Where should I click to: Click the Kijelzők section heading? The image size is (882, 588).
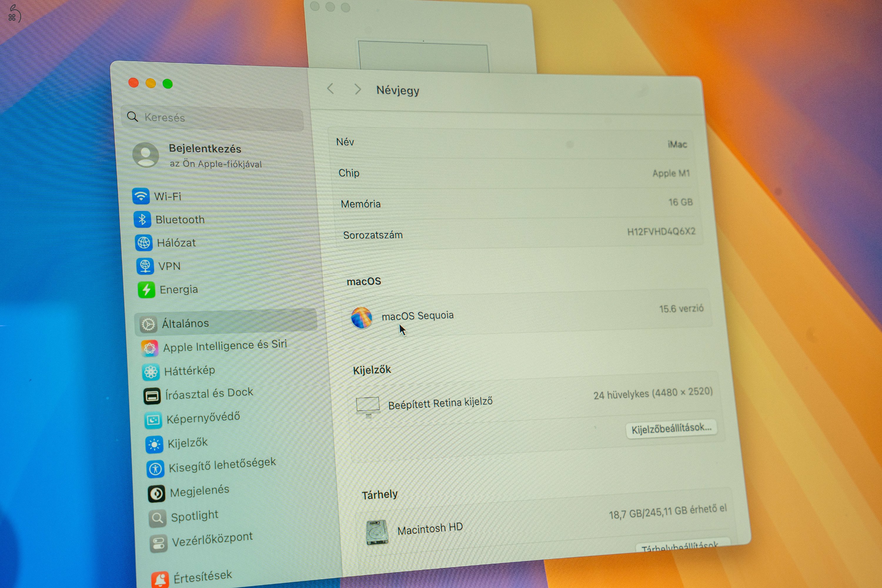pyautogui.click(x=372, y=370)
